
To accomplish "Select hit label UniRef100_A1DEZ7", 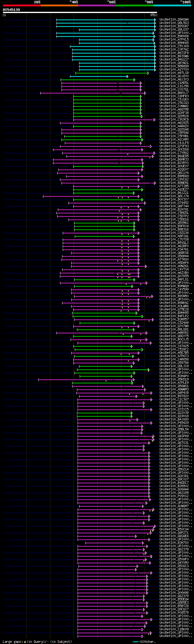I will [x=174, y=189].
